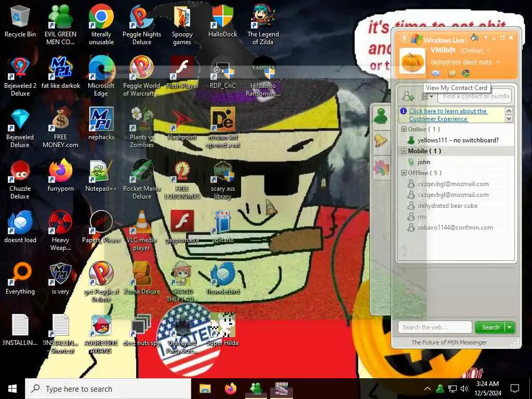
Task: Open the Spoopy games folder icon
Action: [x=182, y=24]
